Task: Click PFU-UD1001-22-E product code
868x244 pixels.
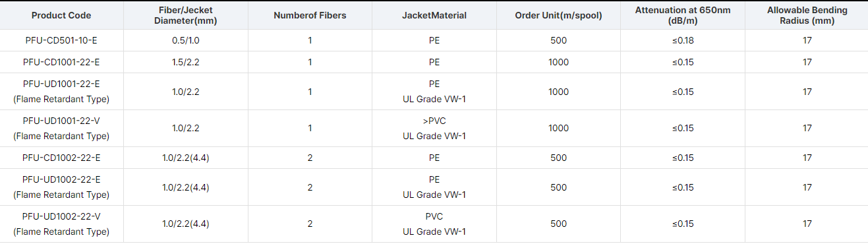Action: point(61,84)
